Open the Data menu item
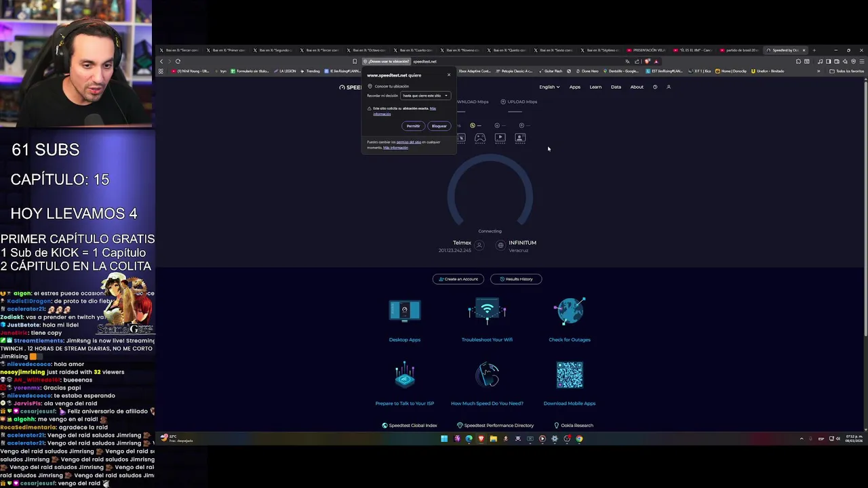868x488 pixels. (x=616, y=87)
